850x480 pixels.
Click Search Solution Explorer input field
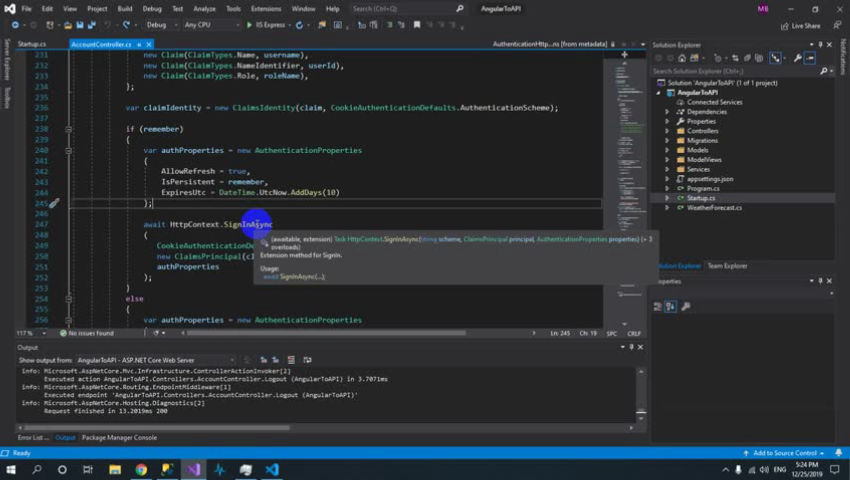(735, 71)
